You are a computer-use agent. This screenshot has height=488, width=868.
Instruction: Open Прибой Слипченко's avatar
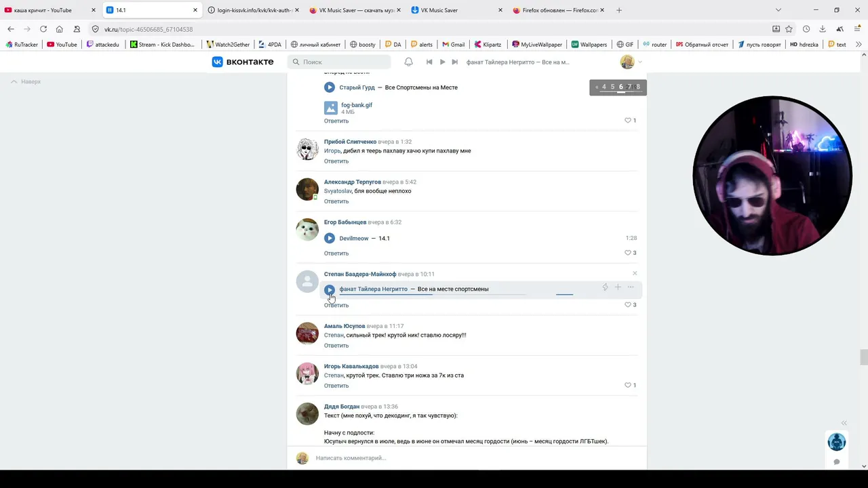coord(307,149)
